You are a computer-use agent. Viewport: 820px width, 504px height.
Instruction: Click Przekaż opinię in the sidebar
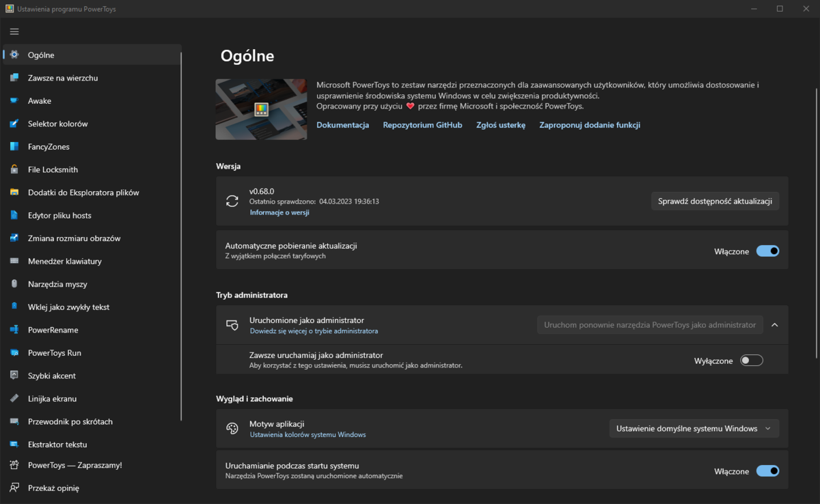[92, 488]
